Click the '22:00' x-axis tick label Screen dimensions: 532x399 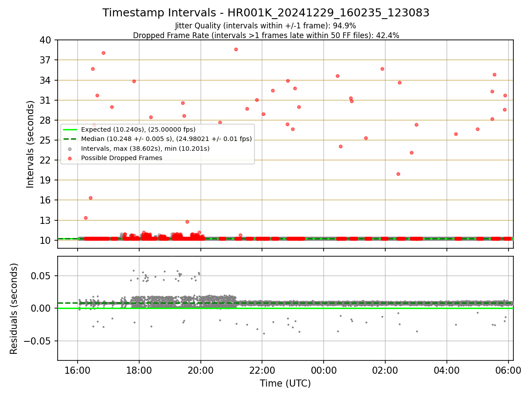[262, 370]
